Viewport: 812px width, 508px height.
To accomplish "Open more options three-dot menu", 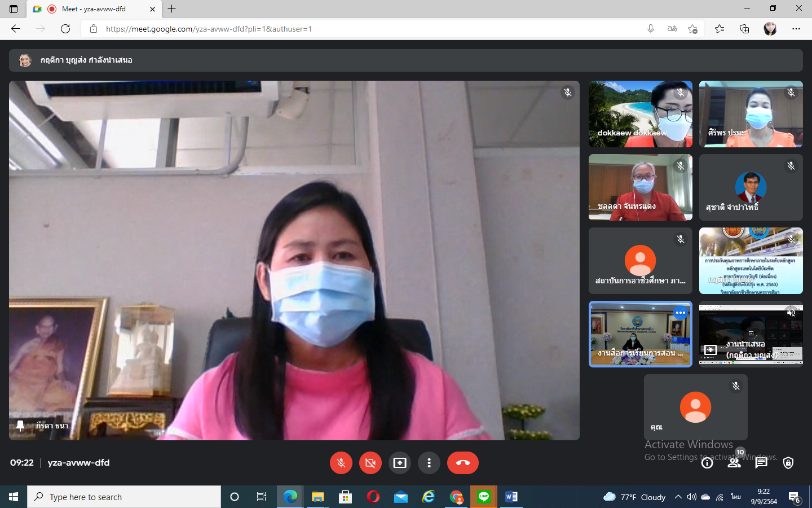I will tap(429, 463).
